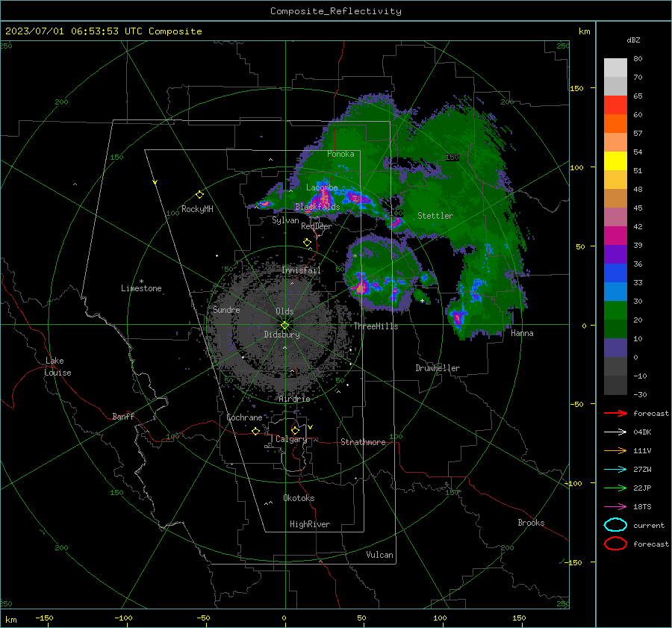This screenshot has width=672, height=628.
Task: Select the Ponoka town label
Action: [340, 154]
